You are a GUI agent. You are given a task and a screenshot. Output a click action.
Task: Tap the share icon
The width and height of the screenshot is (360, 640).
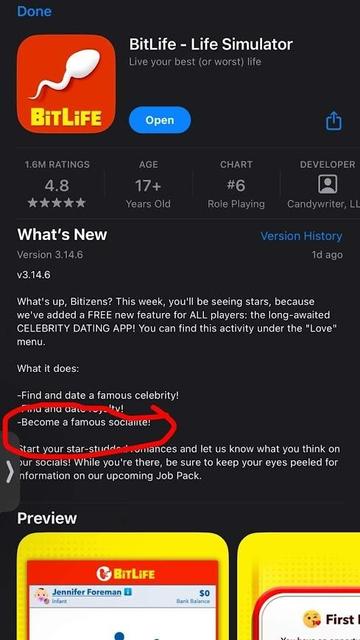(x=334, y=121)
